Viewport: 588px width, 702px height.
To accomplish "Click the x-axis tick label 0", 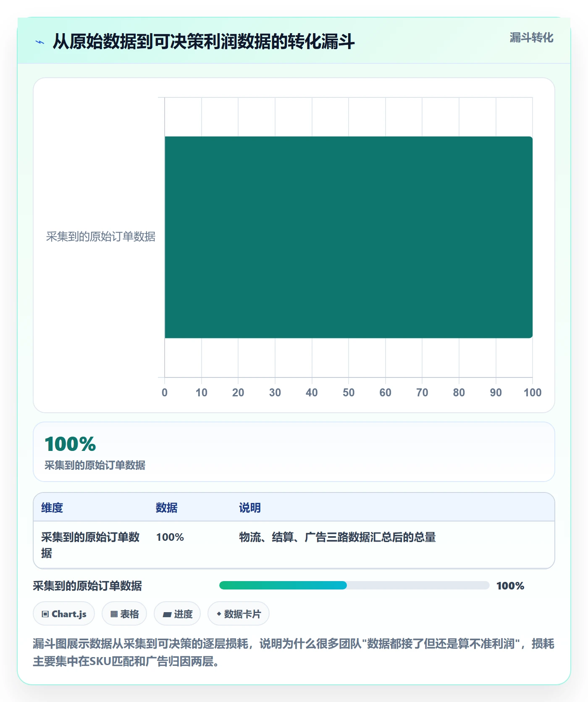I will pos(165,393).
